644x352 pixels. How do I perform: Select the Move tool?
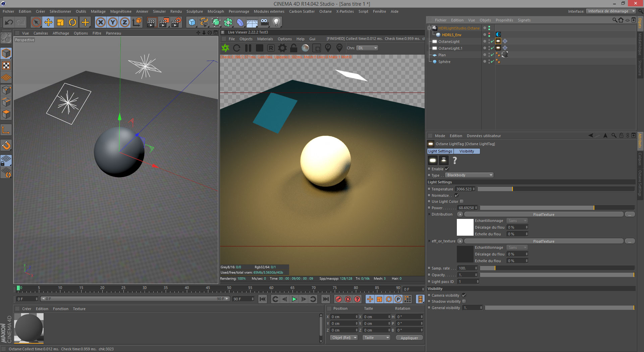tap(48, 22)
